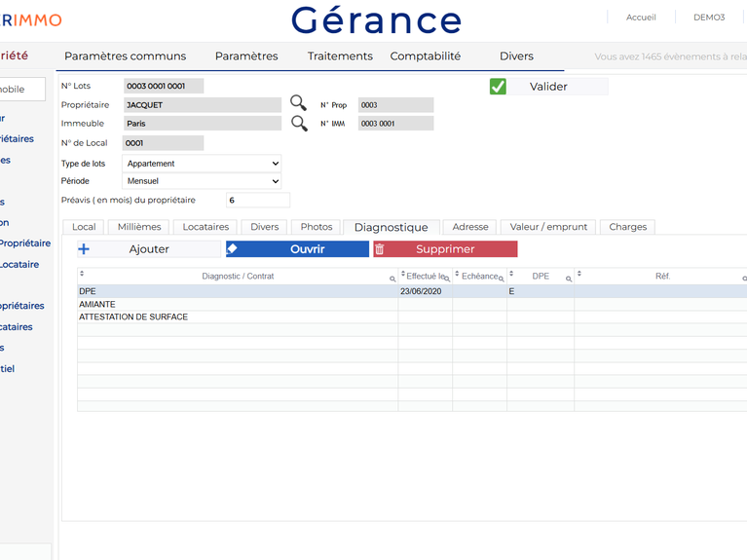747x560 pixels.
Task: Click the Accueil link in header
Action: pos(641,18)
